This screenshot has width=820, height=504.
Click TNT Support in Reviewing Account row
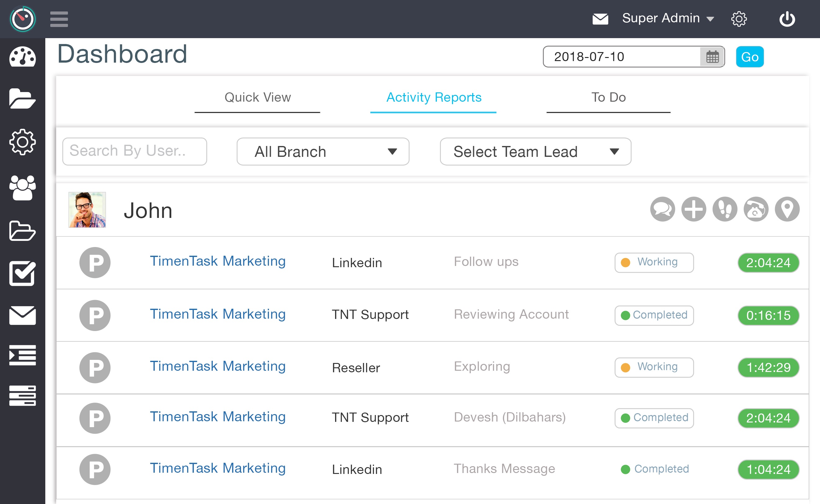[370, 315]
